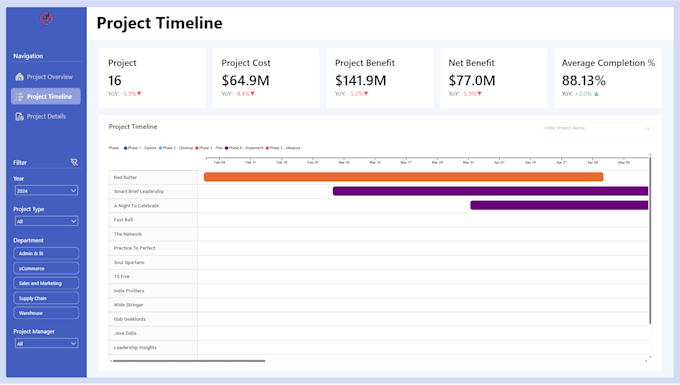Select the Java Dalia project row
Screen dimensions: 680x385
click(x=153, y=333)
